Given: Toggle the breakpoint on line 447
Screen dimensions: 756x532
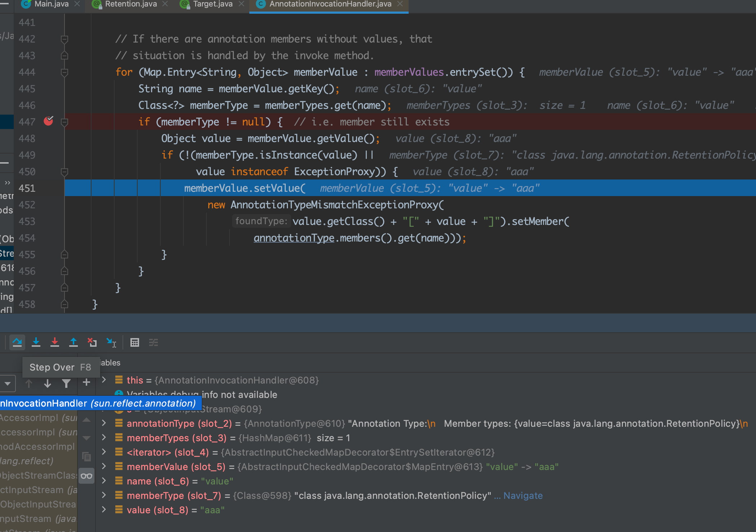Looking at the screenshot, I should click(48, 121).
